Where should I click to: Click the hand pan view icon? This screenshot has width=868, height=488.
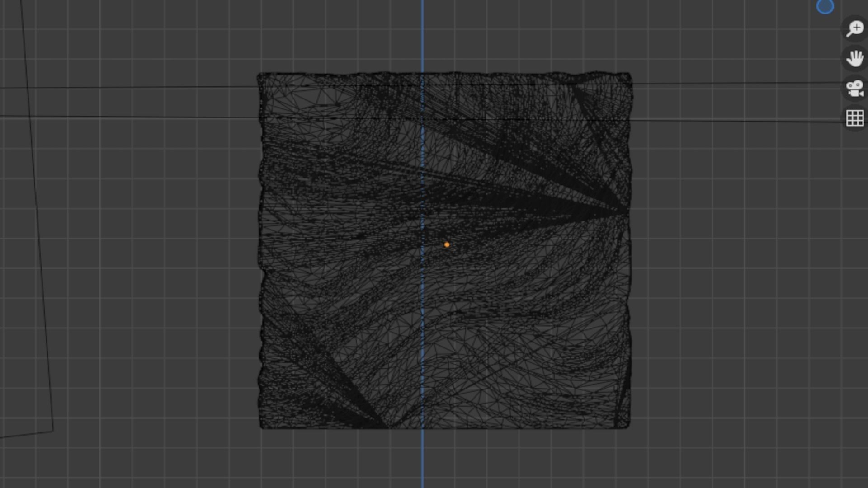pos(854,58)
